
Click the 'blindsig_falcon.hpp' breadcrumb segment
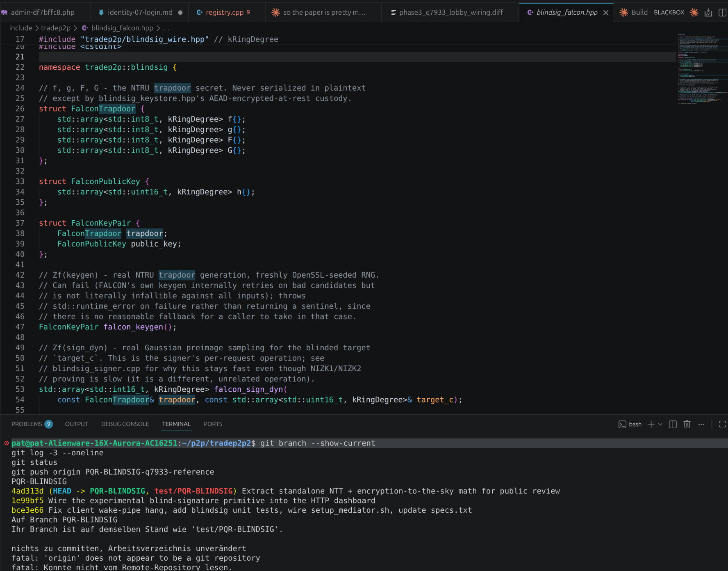pyautogui.click(x=122, y=28)
